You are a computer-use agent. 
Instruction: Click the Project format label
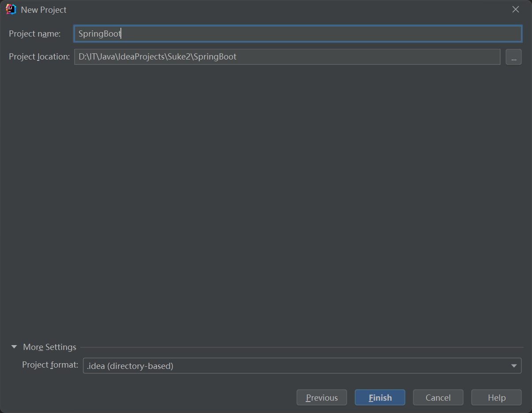click(x=49, y=365)
